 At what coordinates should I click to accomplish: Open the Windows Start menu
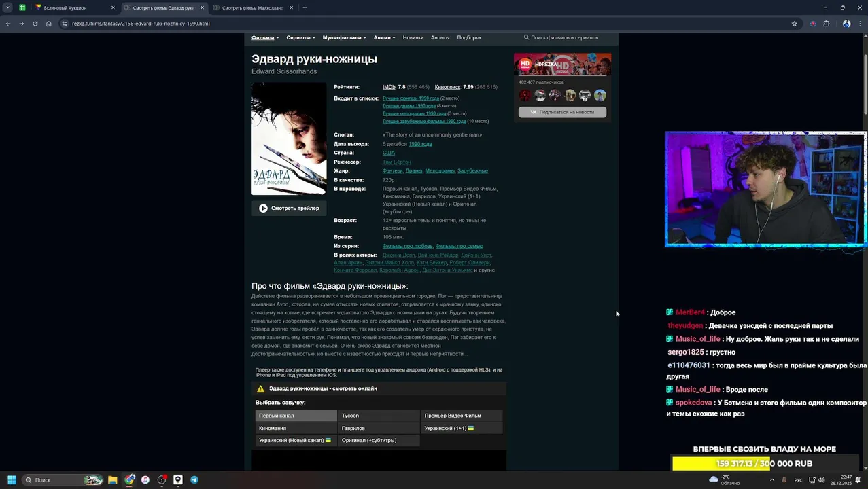coord(12,479)
